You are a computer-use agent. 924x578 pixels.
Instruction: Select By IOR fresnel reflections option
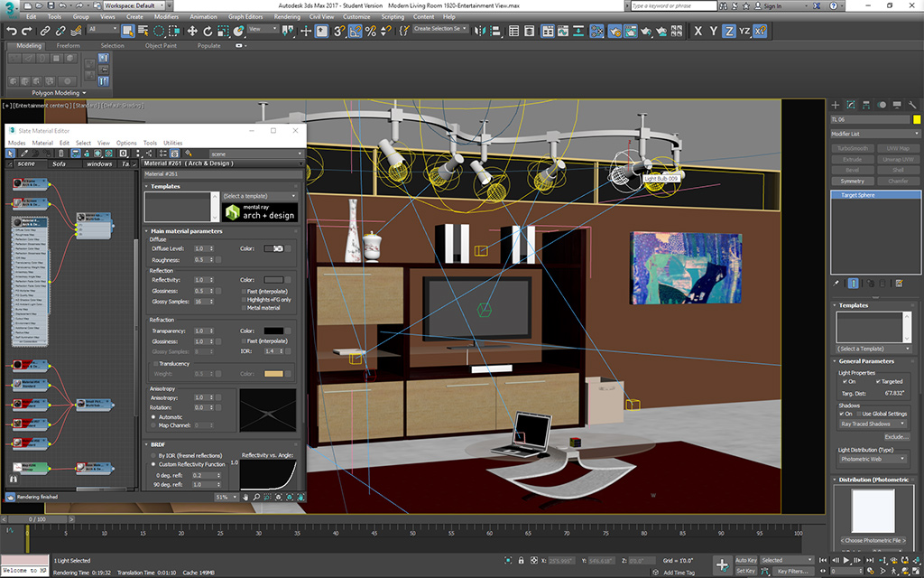coord(152,456)
